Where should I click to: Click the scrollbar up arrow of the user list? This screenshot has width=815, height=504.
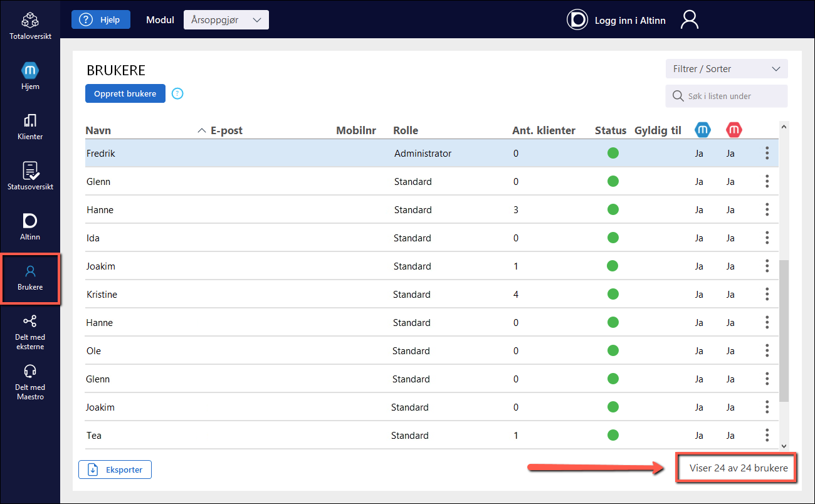(x=783, y=127)
